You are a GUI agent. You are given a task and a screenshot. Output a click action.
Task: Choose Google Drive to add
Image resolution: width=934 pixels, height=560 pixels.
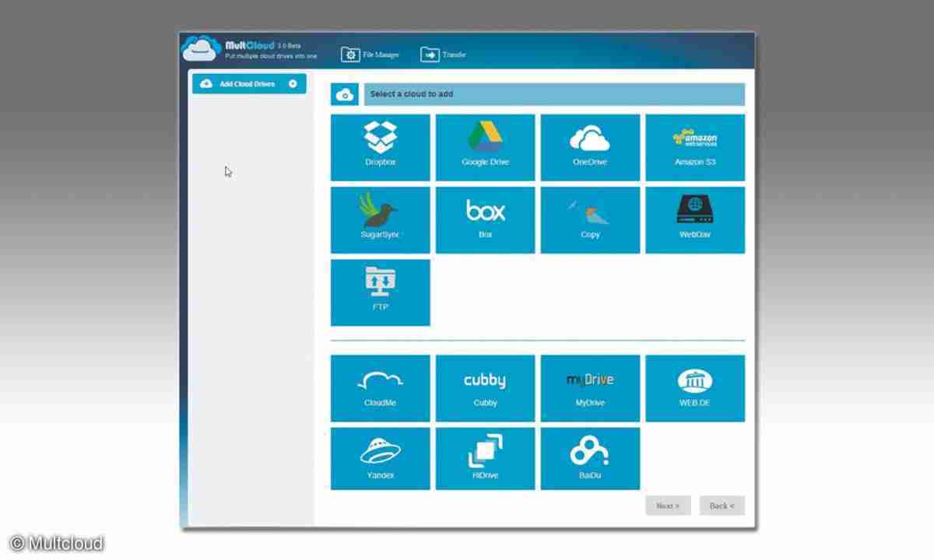point(485,148)
